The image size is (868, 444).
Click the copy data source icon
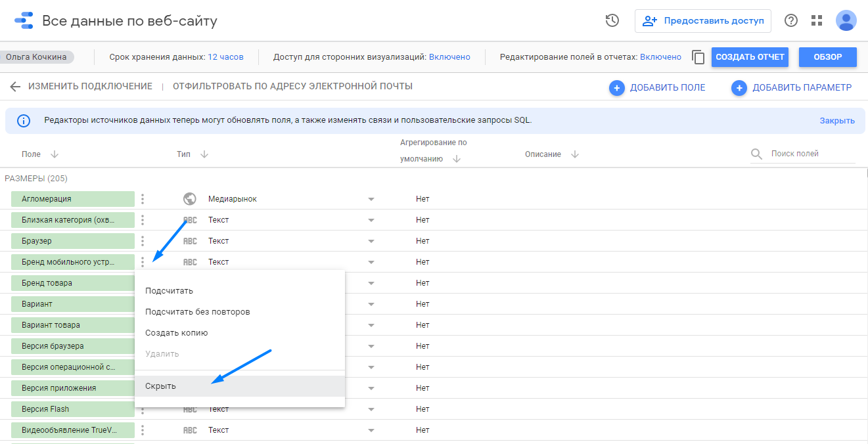point(698,57)
